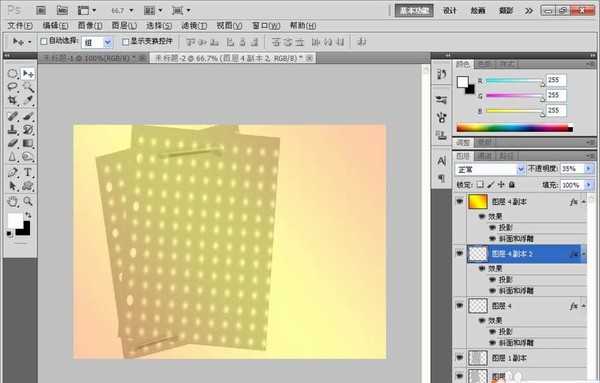Click the foreground color in Color panel
This screenshot has height=383, width=600.
(463, 81)
